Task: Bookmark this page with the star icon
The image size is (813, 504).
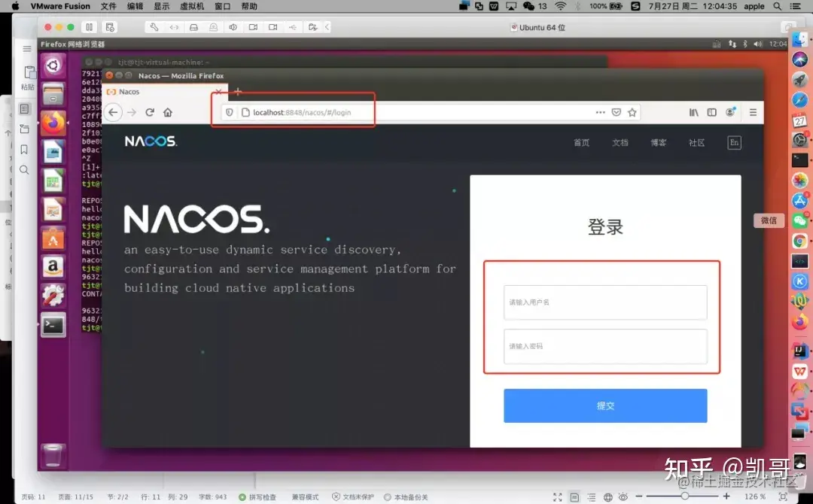Action: tap(632, 112)
